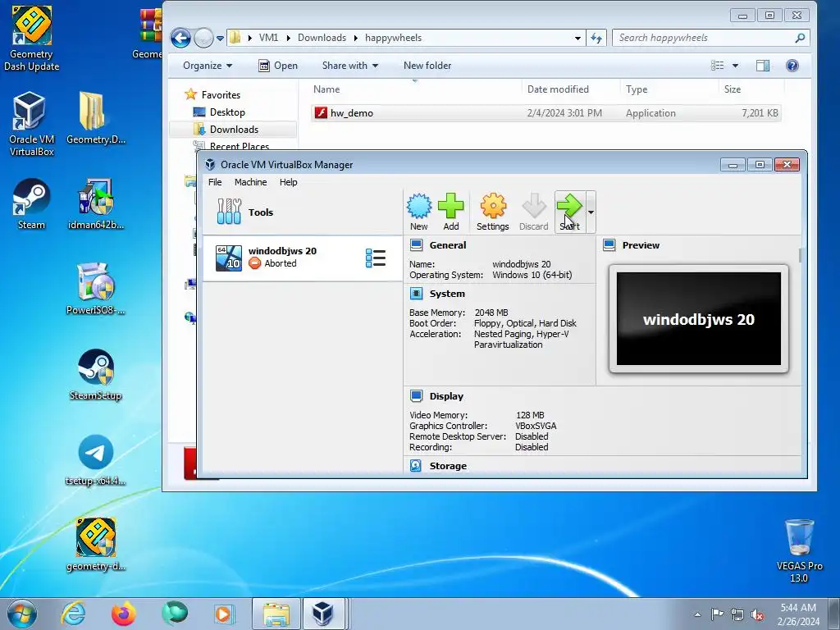Image resolution: width=840 pixels, height=630 pixels.
Task: Select the tsetup-x64 Telegram installer icon
Action: tap(95, 459)
